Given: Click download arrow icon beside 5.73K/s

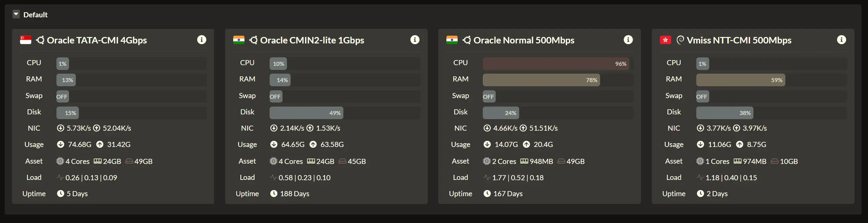Looking at the screenshot, I should click(x=61, y=128).
